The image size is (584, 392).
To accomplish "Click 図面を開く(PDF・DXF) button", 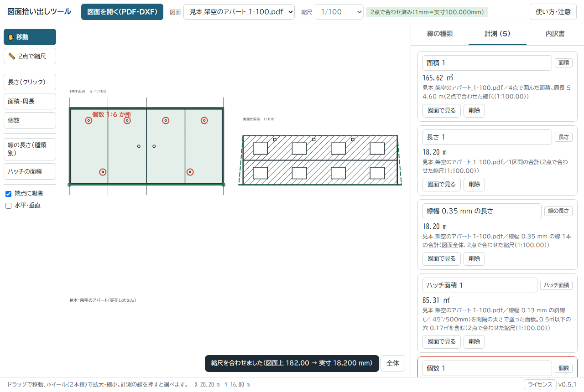I will point(122,12).
